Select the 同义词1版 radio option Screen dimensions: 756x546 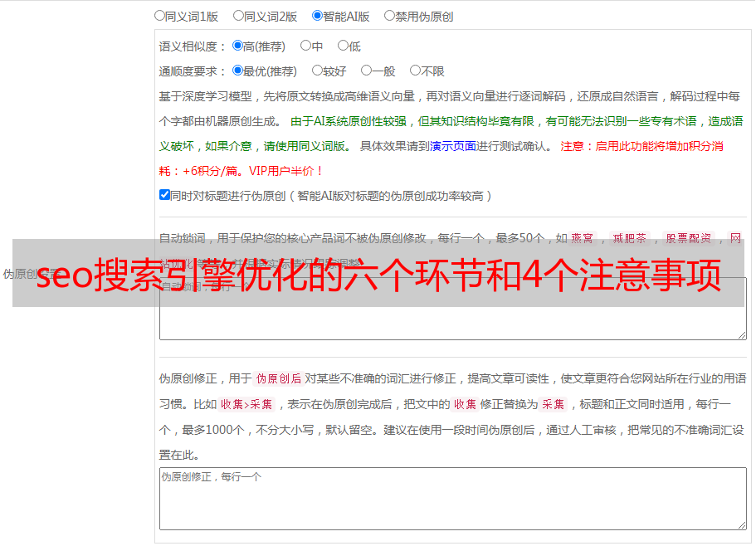pos(159,16)
